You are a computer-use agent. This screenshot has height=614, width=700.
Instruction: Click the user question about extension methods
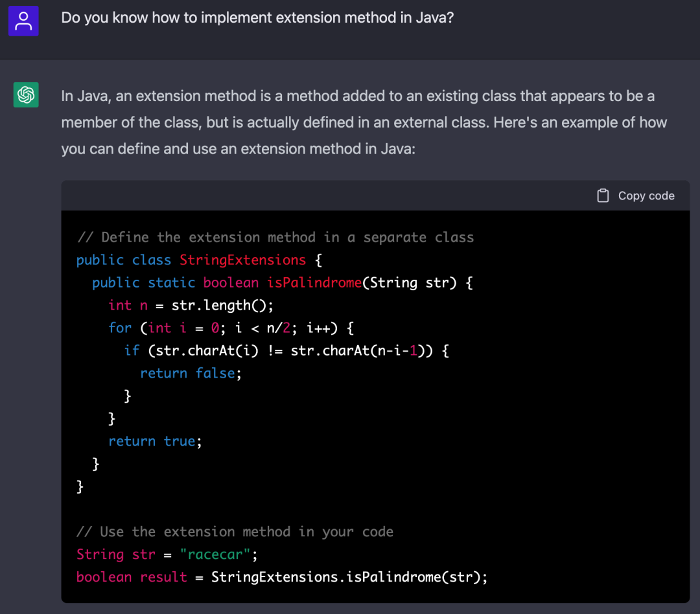[x=257, y=17]
